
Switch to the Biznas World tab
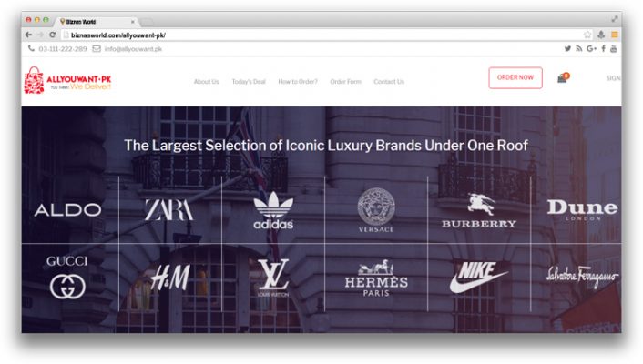[x=97, y=21]
